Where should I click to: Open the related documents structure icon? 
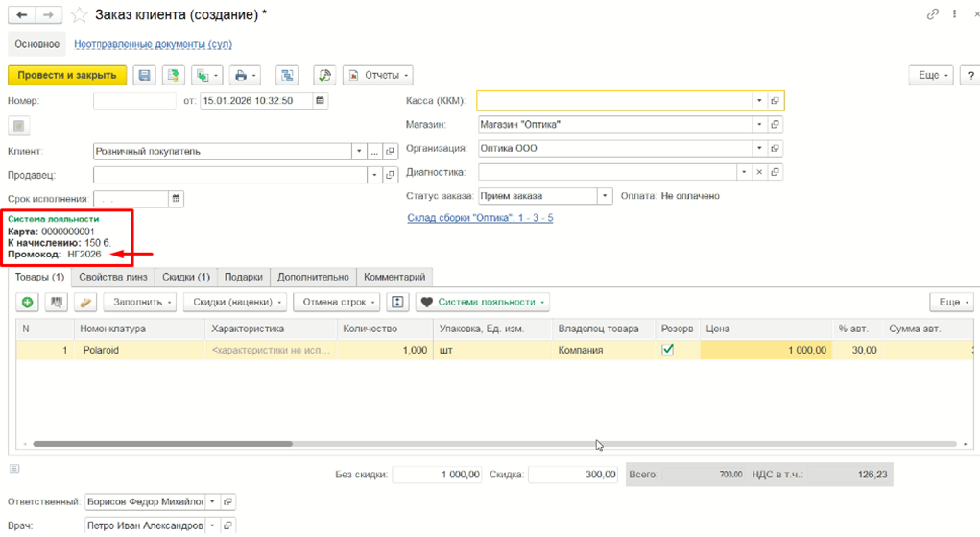click(x=287, y=75)
